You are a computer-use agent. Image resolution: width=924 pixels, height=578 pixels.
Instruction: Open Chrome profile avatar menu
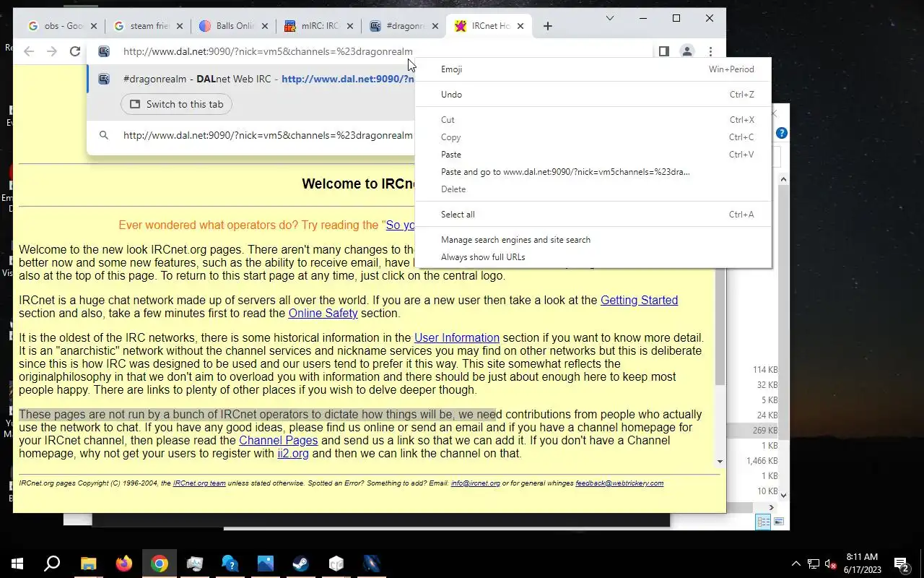click(687, 51)
